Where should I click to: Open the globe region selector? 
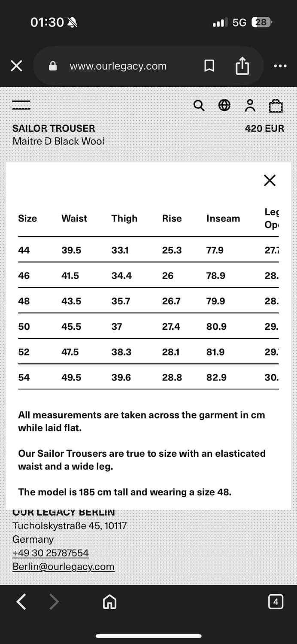(224, 105)
